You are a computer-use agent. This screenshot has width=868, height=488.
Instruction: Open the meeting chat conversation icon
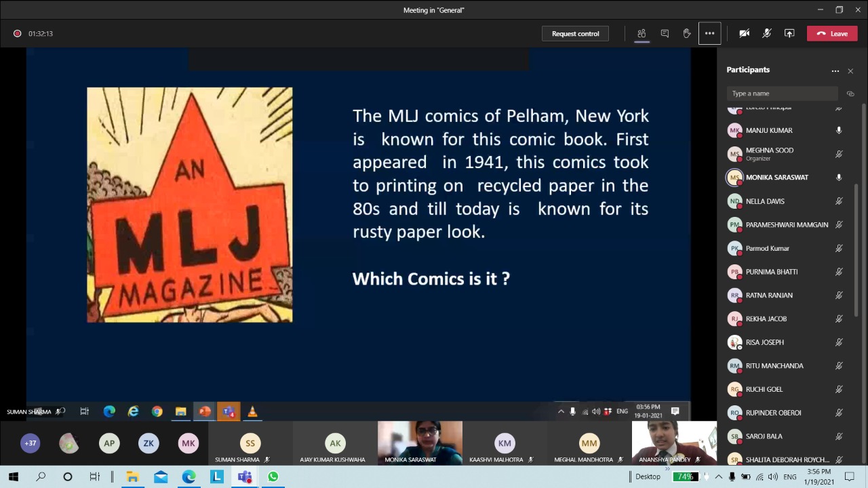[x=665, y=33]
